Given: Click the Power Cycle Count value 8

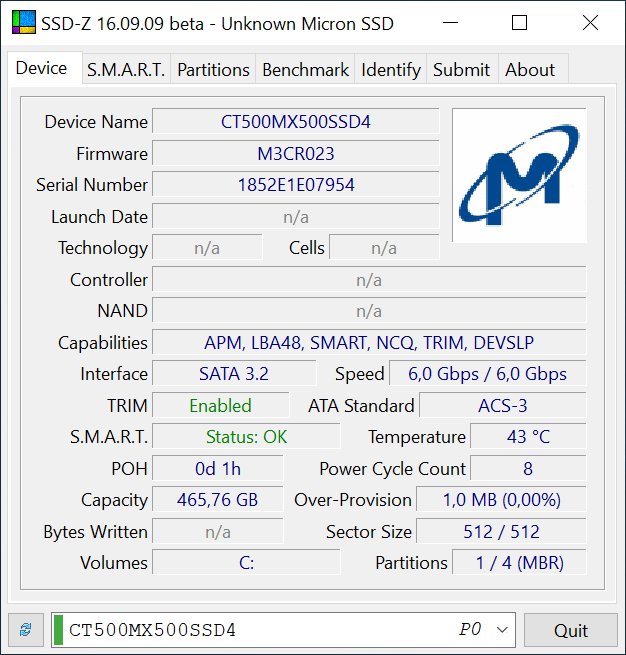Looking at the screenshot, I should pos(528,468).
